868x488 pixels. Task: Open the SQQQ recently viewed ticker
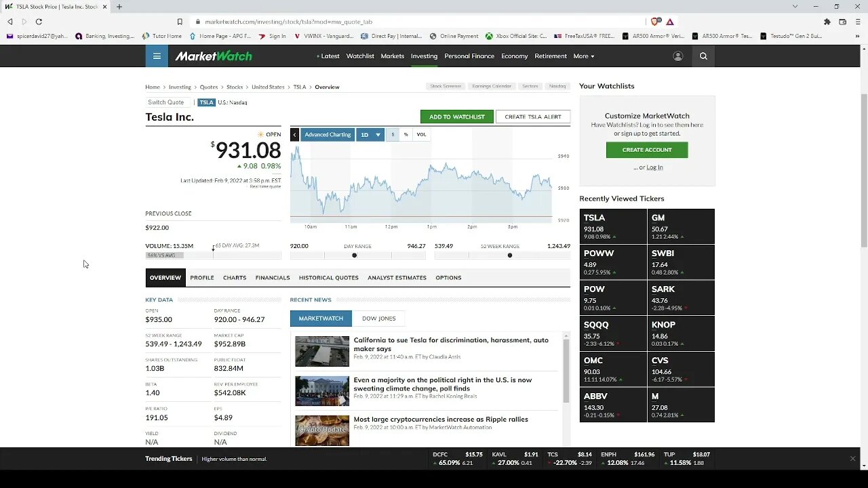pyautogui.click(x=613, y=333)
